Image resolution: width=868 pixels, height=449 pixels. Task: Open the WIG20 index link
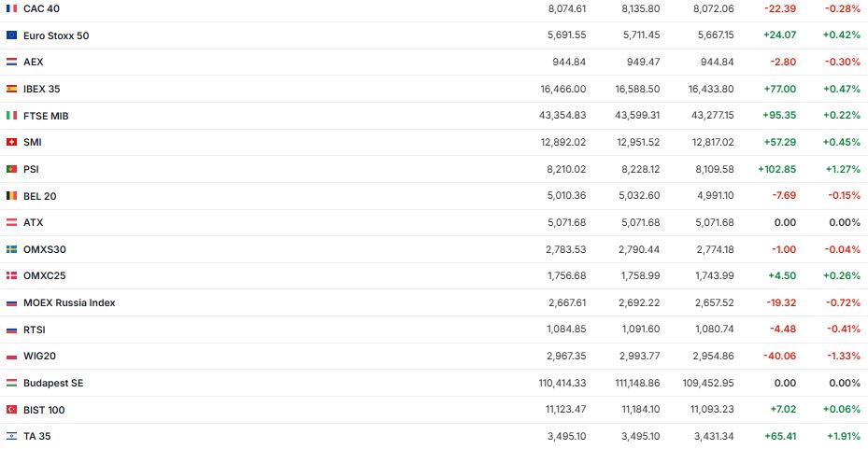39,357
